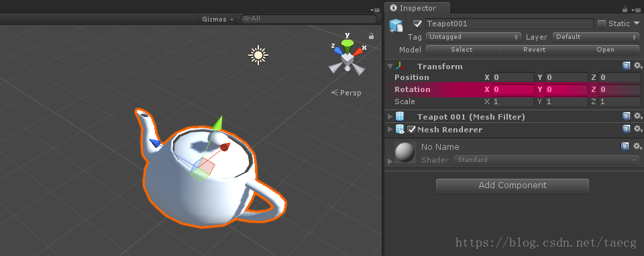Click Scale Y field
The height and width of the screenshot is (256, 644).
point(566,101)
